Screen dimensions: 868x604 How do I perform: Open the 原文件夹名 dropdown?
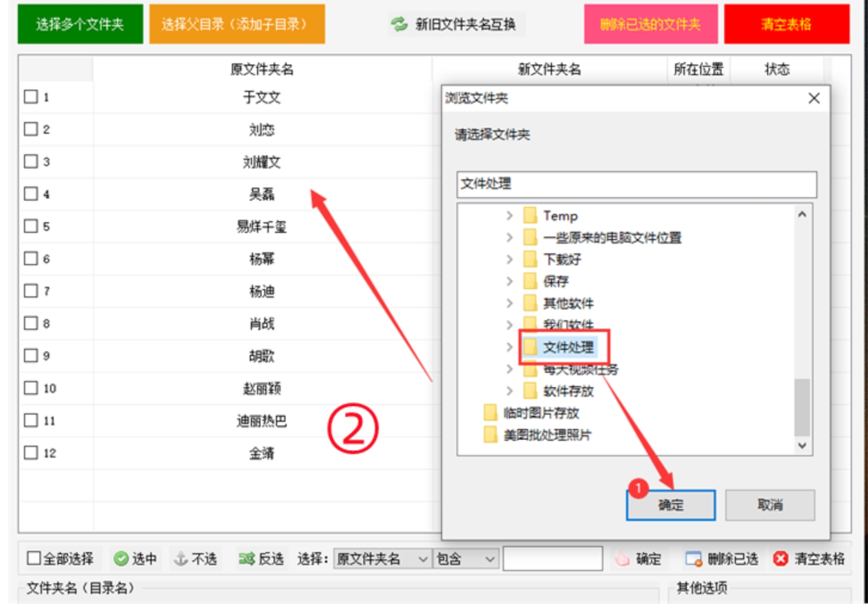coord(382,559)
